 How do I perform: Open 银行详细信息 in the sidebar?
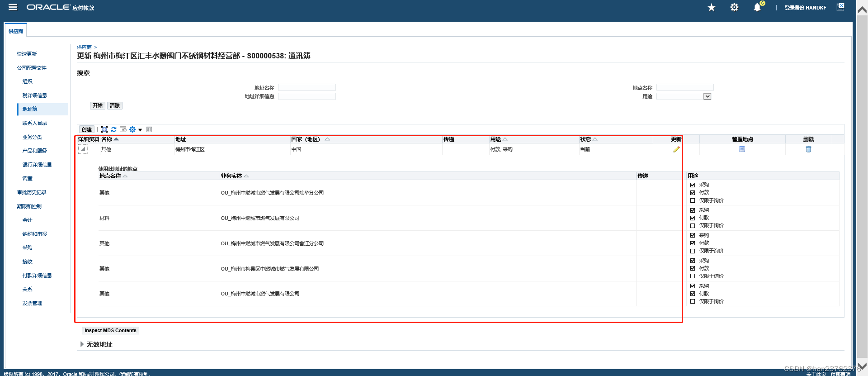[37, 165]
